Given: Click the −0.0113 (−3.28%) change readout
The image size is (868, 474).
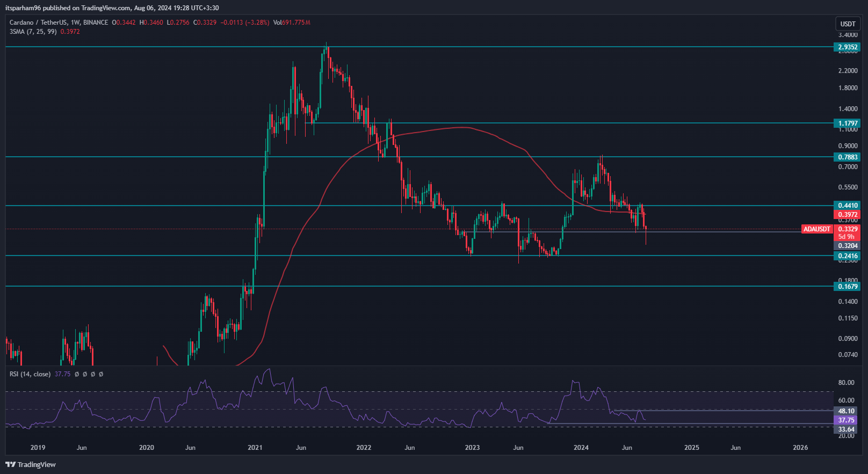Looking at the screenshot, I should 245,23.
